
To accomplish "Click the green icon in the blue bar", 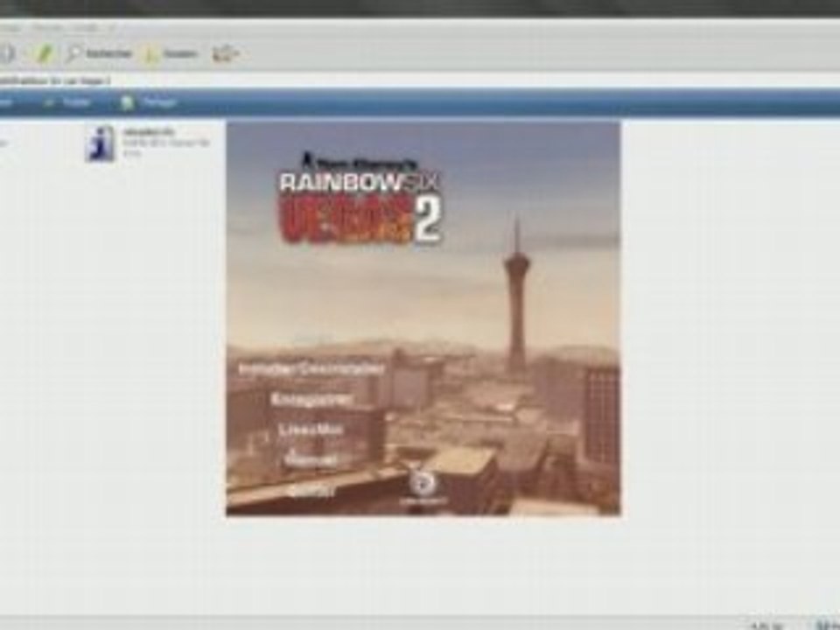I will pyautogui.click(x=127, y=102).
